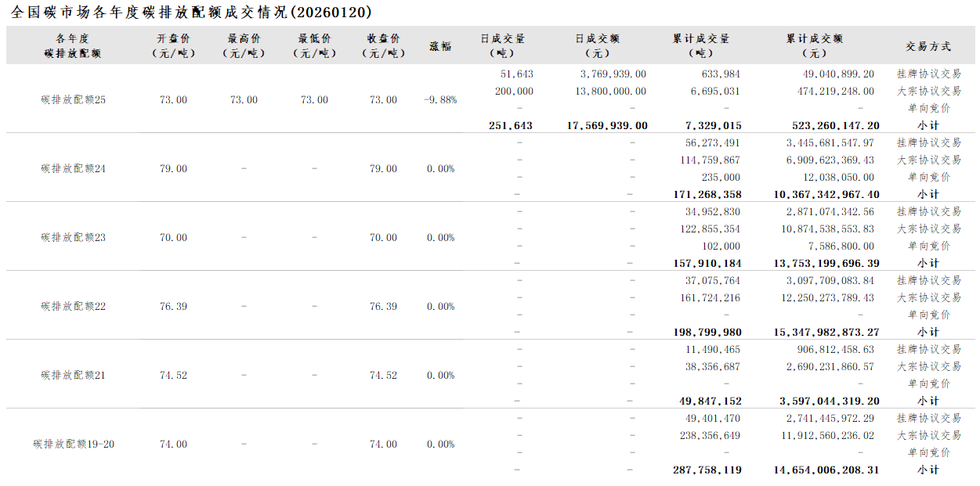The image size is (980, 486).
Task: Select the 碳排放配额19-20 row label
Action: [x=74, y=445]
